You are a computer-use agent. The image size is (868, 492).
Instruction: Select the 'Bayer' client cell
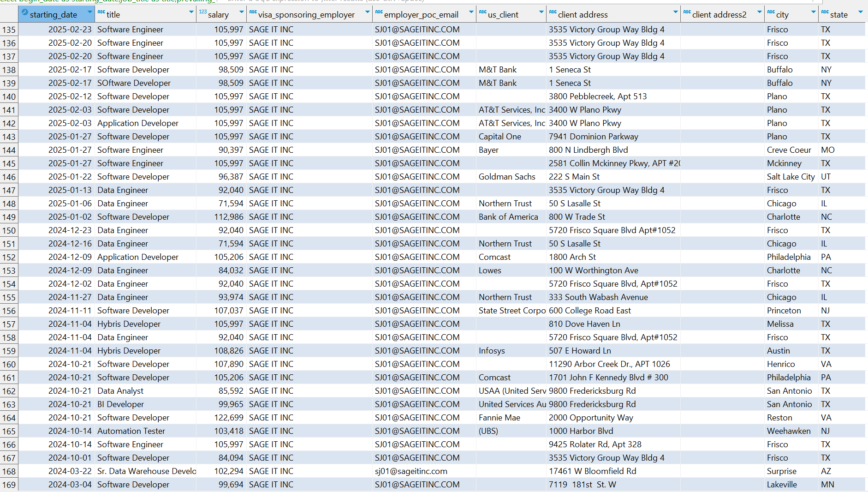pyautogui.click(x=511, y=150)
